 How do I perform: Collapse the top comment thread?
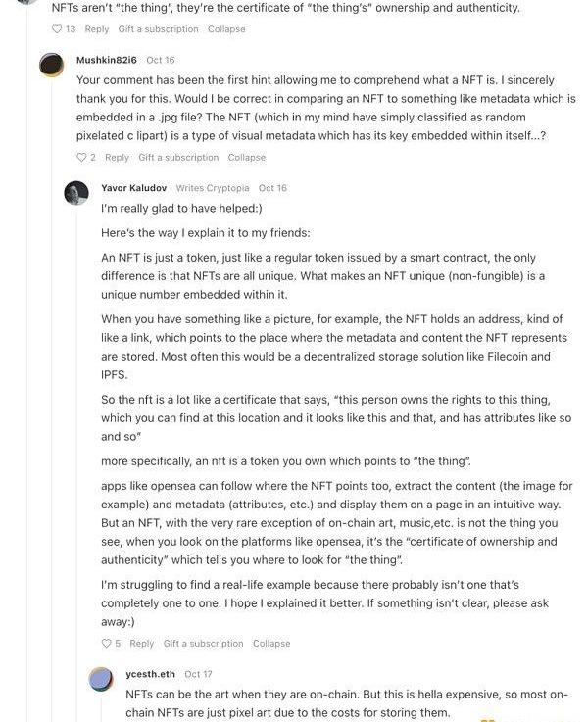226,29
